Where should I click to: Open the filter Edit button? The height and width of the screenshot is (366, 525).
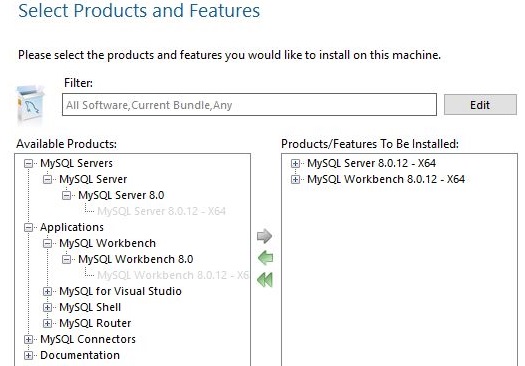[x=480, y=105]
